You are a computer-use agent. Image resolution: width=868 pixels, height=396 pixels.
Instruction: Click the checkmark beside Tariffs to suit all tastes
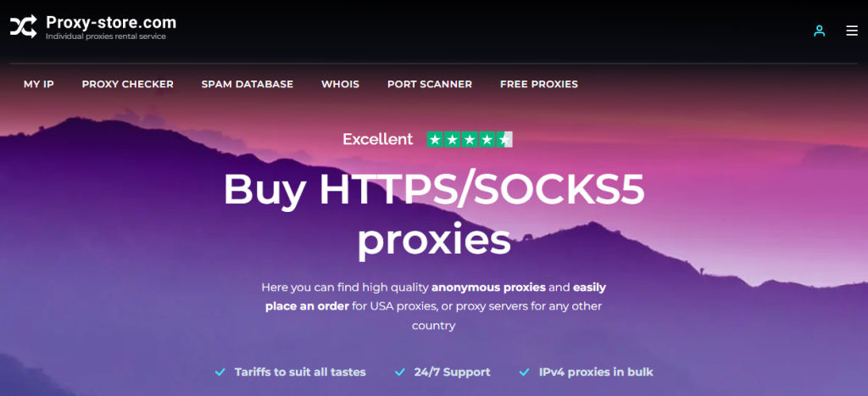[x=220, y=372]
